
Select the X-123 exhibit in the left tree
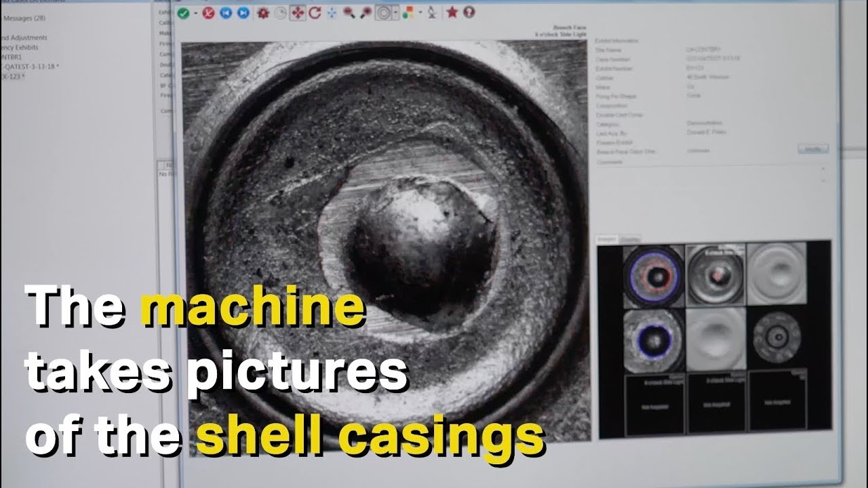pos(12,76)
